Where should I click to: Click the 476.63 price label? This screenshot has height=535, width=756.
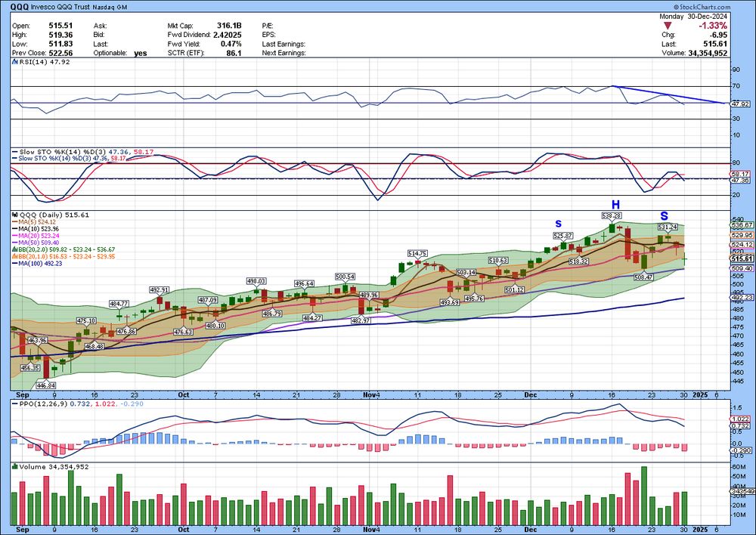[x=183, y=332]
